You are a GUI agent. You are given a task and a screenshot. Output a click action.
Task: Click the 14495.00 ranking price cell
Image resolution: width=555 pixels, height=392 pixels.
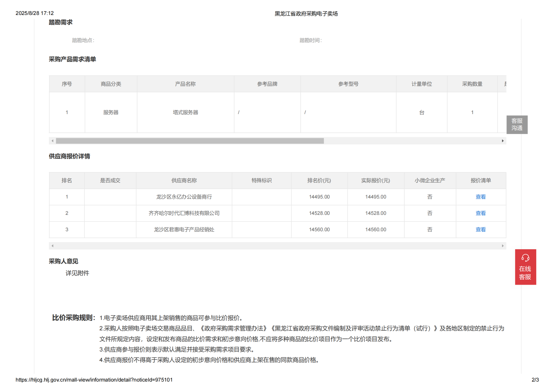point(319,197)
